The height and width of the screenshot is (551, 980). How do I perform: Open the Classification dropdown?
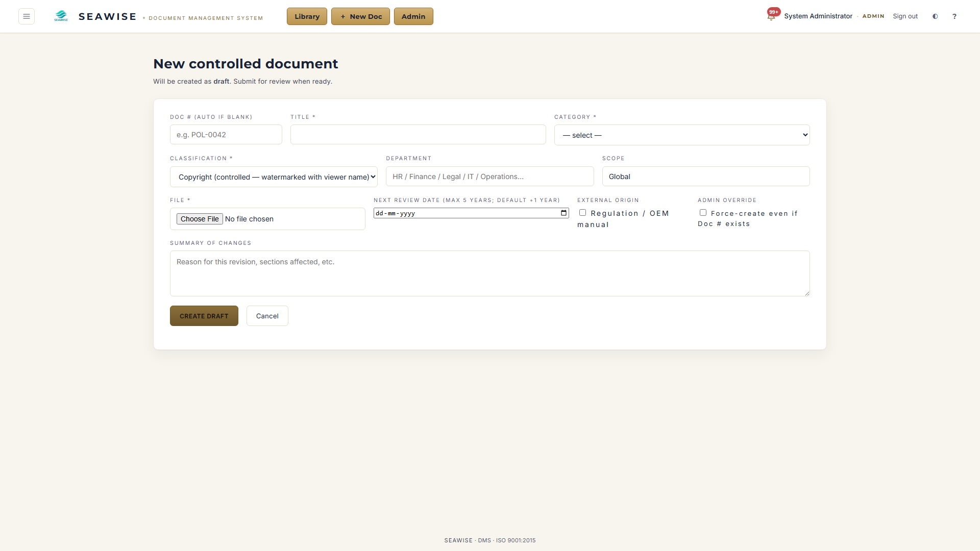tap(274, 177)
